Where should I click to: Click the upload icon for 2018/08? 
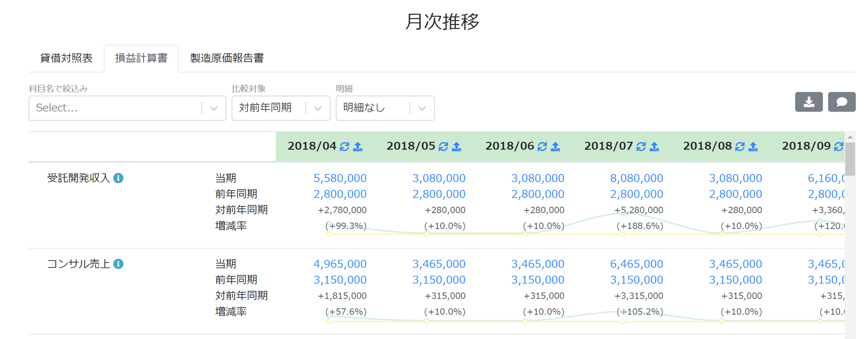[753, 147]
